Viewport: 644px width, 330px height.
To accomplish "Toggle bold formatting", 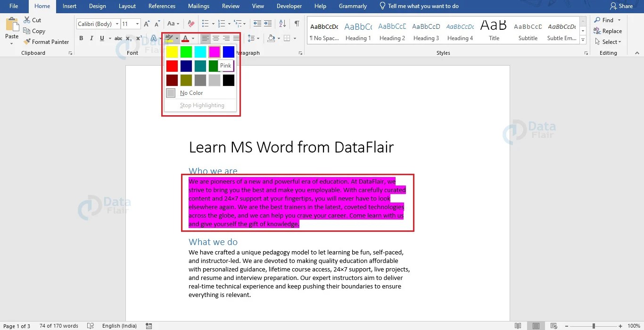I will pos(81,38).
